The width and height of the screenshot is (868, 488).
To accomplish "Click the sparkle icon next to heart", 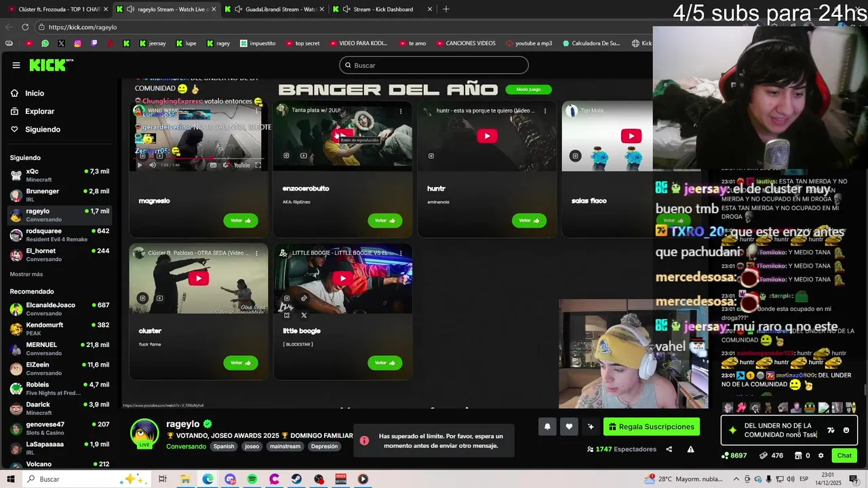I will point(591,427).
